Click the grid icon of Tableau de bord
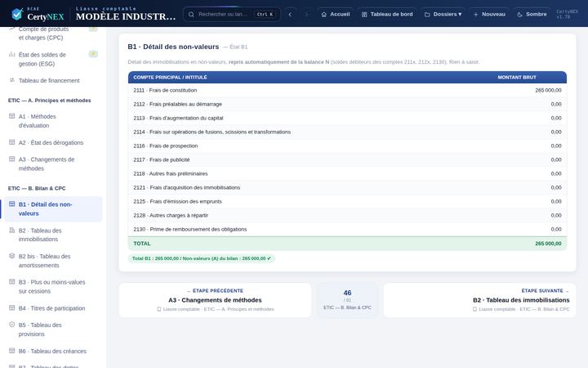This screenshot has width=588, height=368. click(364, 14)
